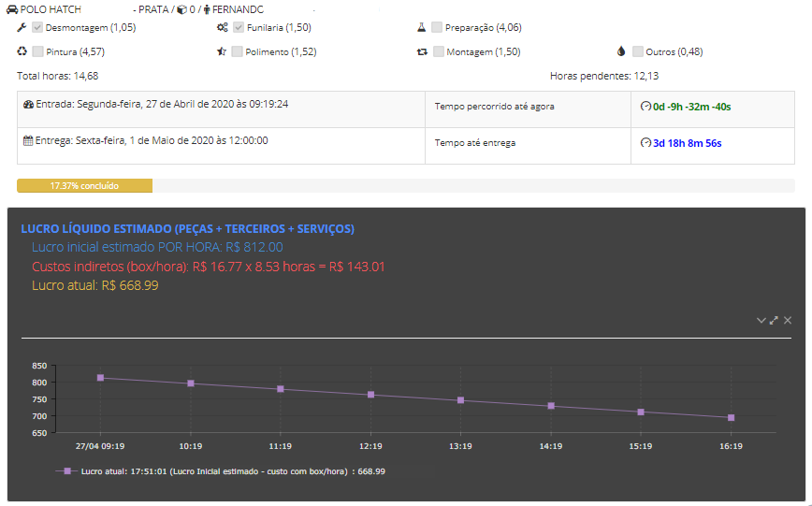Click the gears icon next to Funilaria
Screen dimensions: 812x506
coord(223,28)
